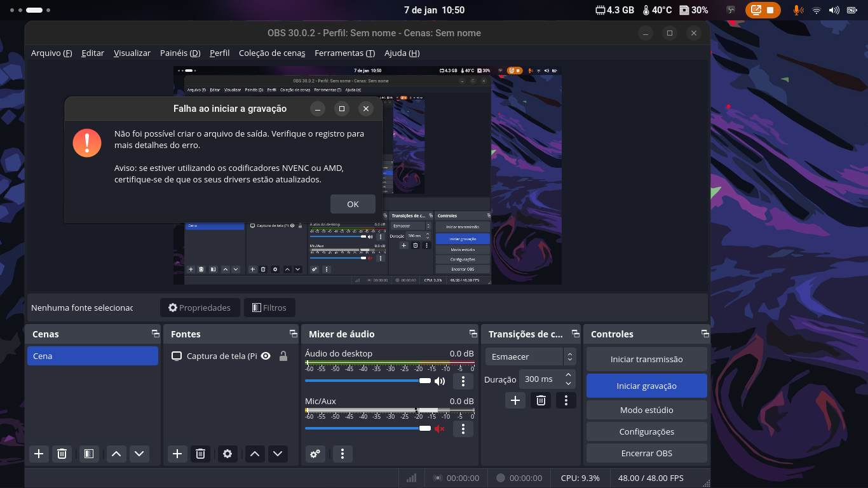Add a new source in Fontes panel

coord(177,454)
